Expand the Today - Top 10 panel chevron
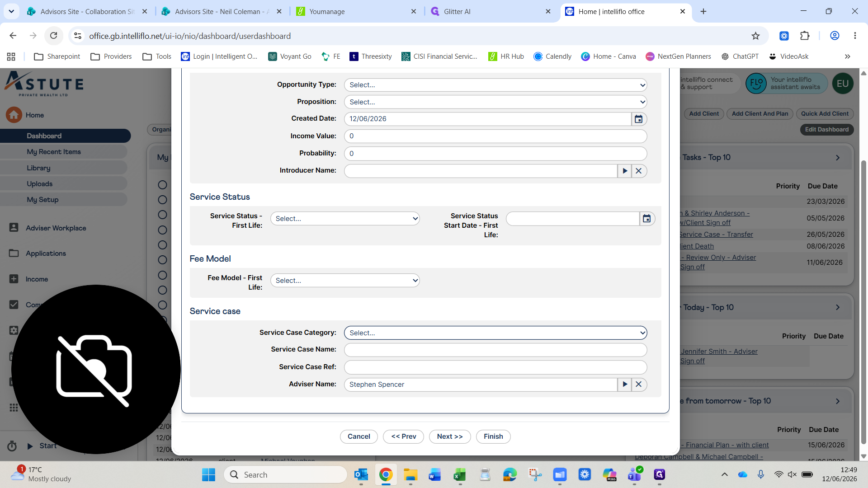The height and width of the screenshot is (488, 868). point(838,307)
